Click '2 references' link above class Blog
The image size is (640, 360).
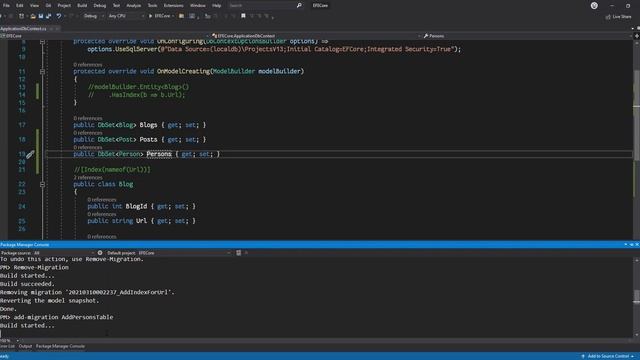tap(88, 178)
